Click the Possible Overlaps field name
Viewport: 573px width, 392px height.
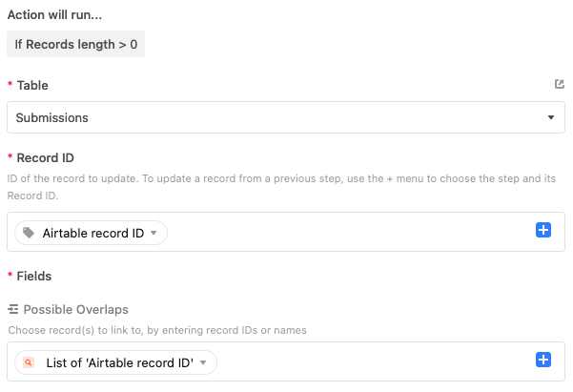tap(75, 310)
